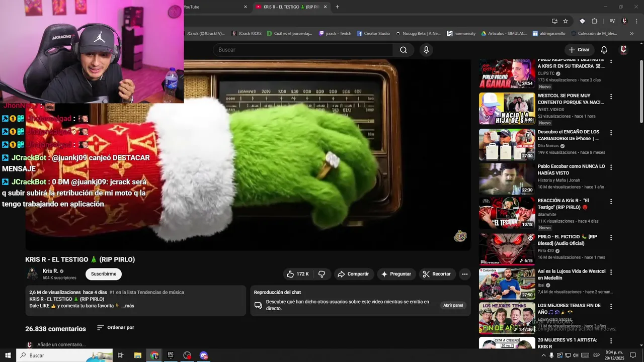
Task: Open media controls icon in Chrome toolbar
Action: click(x=612, y=21)
